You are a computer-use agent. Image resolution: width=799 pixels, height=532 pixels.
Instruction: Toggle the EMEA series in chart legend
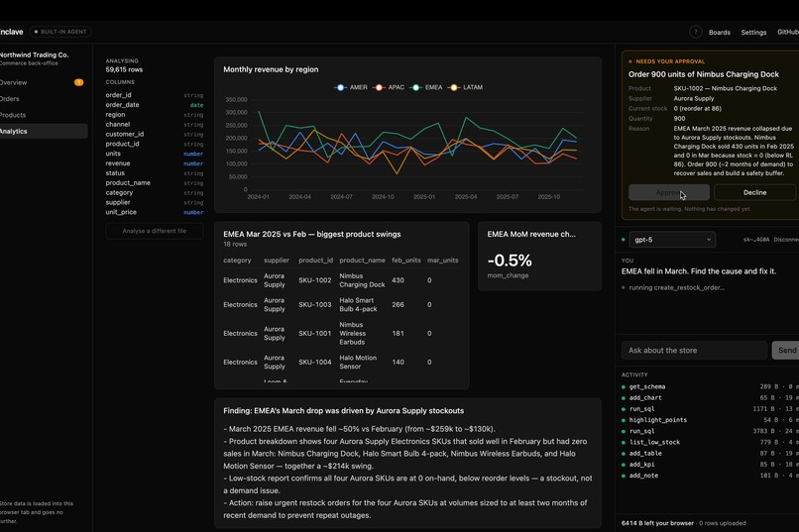[x=427, y=87]
